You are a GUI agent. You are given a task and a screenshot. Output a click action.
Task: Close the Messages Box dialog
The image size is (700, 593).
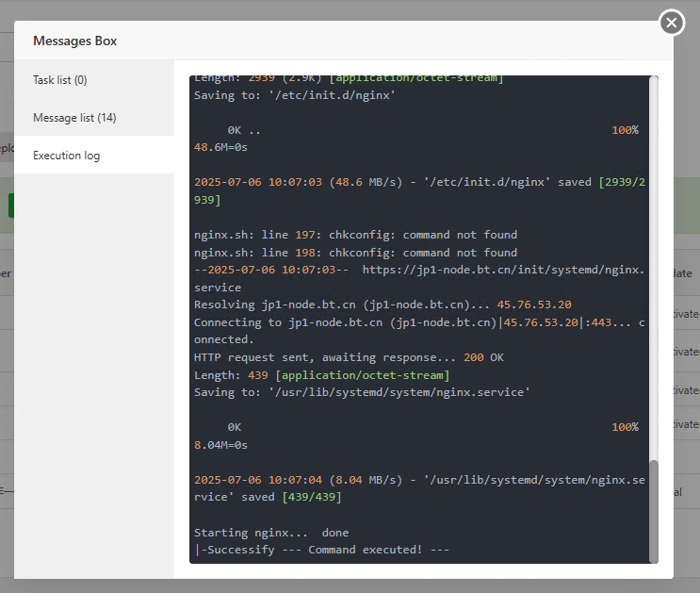(672, 23)
